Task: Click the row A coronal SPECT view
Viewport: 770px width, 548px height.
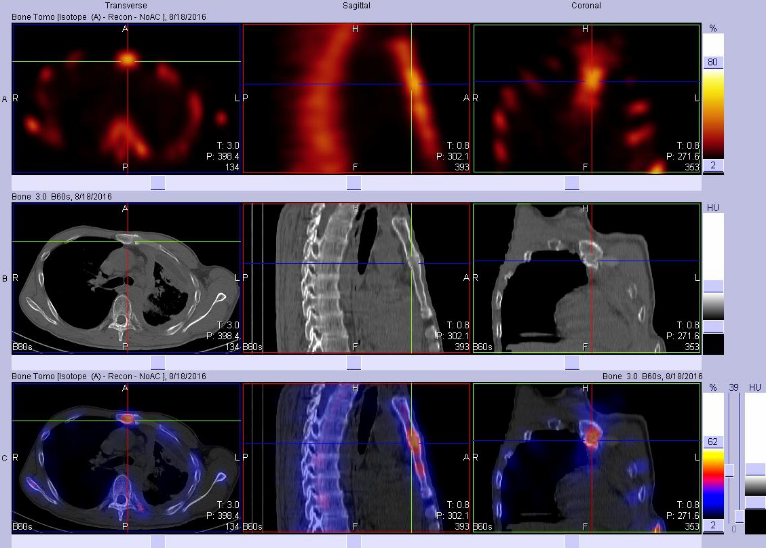Action: [586, 100]
